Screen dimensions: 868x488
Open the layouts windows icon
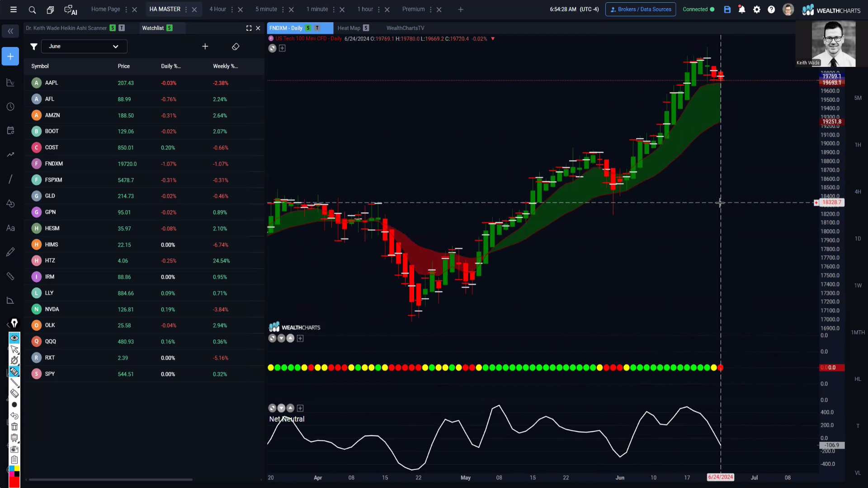point(50,9)
